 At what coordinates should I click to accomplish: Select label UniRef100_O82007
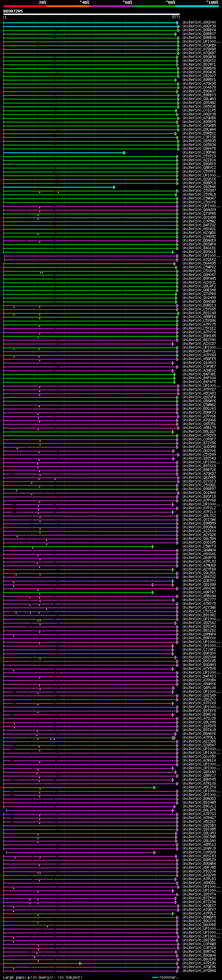click(199, 76)
